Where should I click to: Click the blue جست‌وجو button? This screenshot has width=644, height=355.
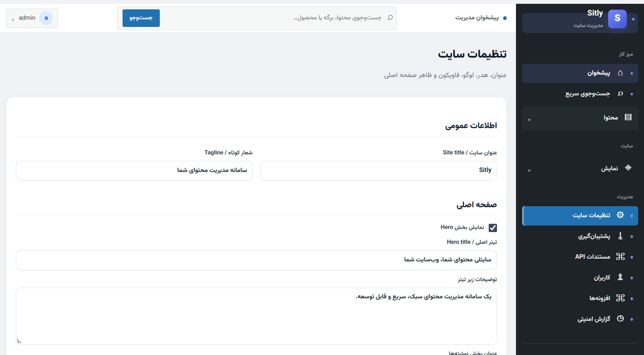[x=141, y=18]
